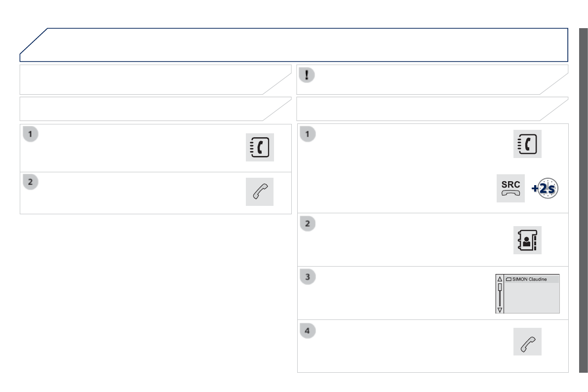Click the small folder icon beside SIMON Claudine
The width and height of the screenshot is (588, 392).
tap(508, 279)
